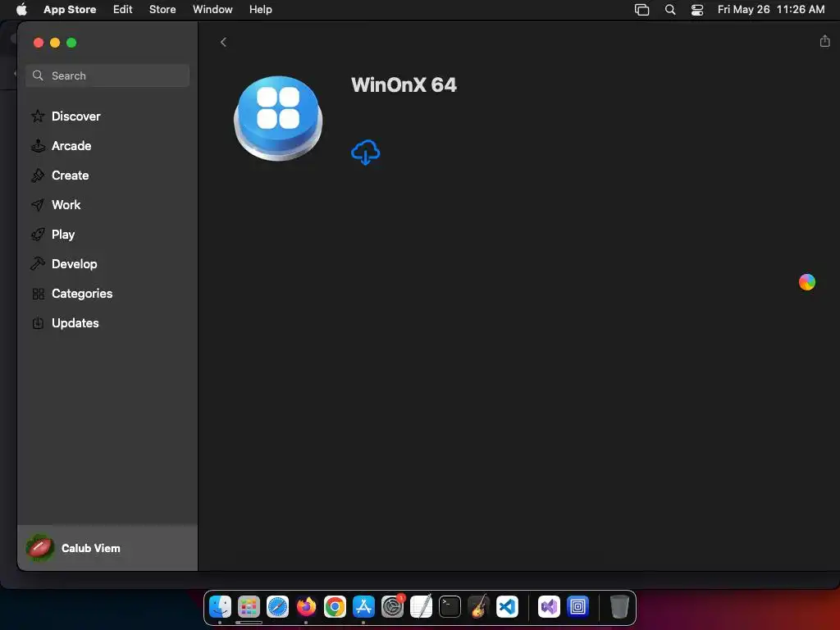Open TextEdit from the Dock

421,606
